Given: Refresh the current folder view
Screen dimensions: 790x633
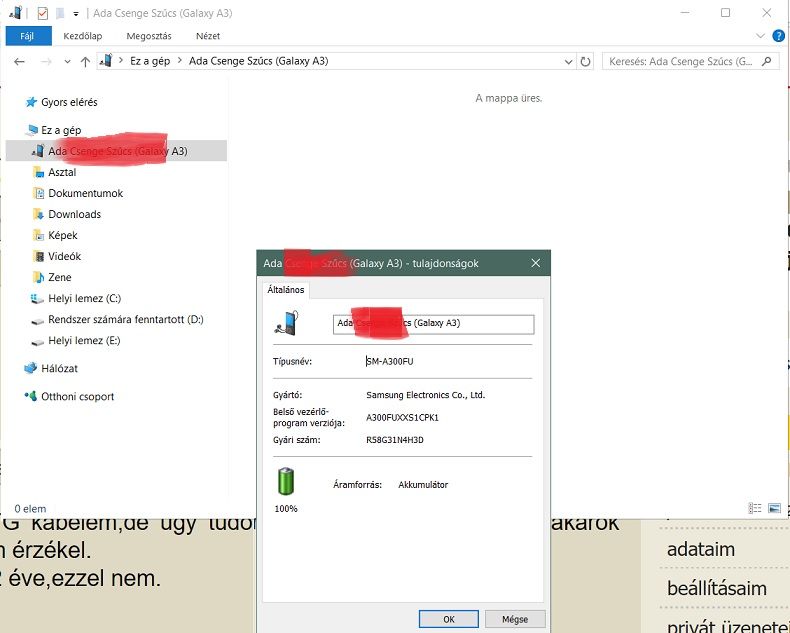Looking at the screenshot, I should [x=585, y=61].
